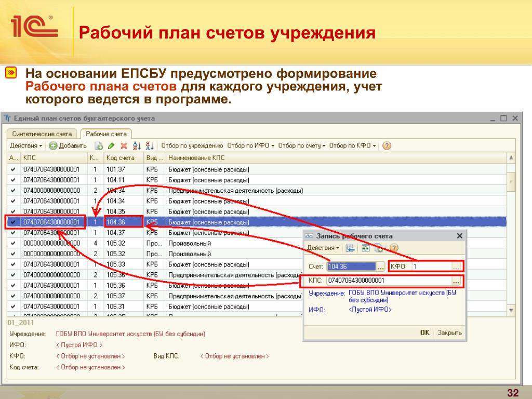Open help in the Запись рабочего счета dialog
The image size is (532, 399).
pos(394,248)
